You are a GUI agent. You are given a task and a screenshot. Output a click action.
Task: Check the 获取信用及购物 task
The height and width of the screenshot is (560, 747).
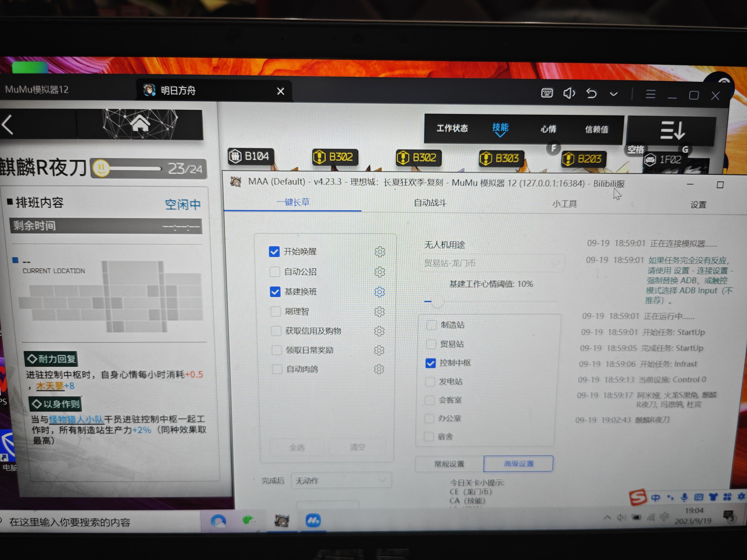276,331
